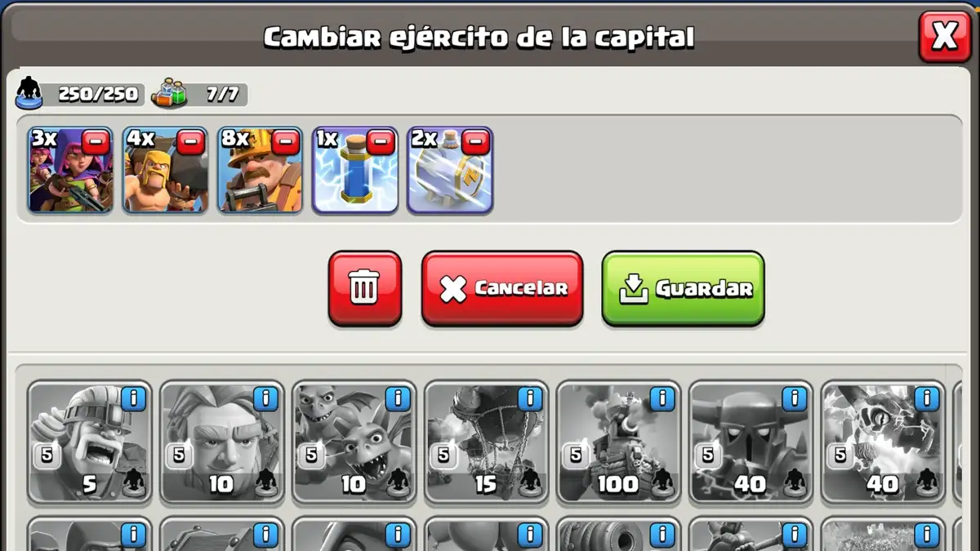Open info for the Super Barbarian troop
980x551 pixels.
[x=133, y=398]
